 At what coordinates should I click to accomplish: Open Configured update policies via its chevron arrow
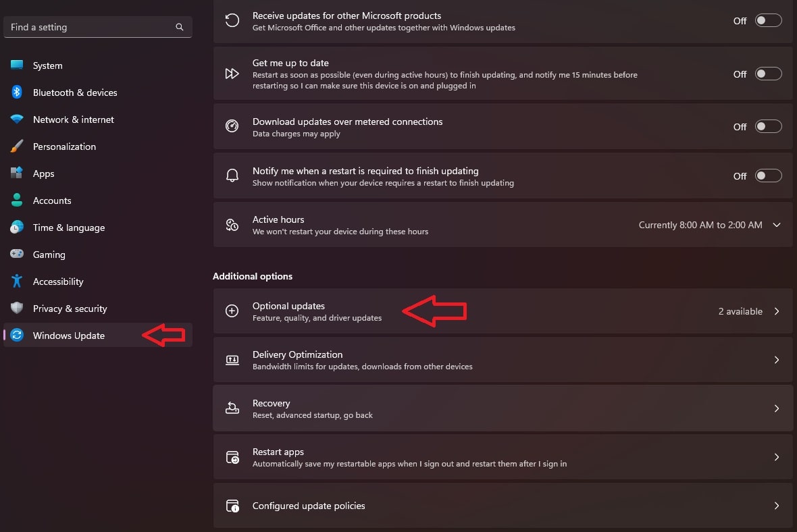tap(777, 506)
